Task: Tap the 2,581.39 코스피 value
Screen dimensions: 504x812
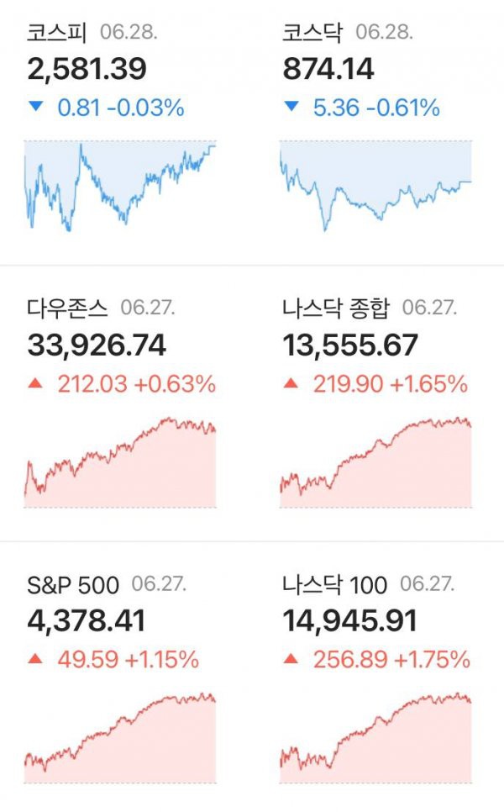Action: [87, 70]
